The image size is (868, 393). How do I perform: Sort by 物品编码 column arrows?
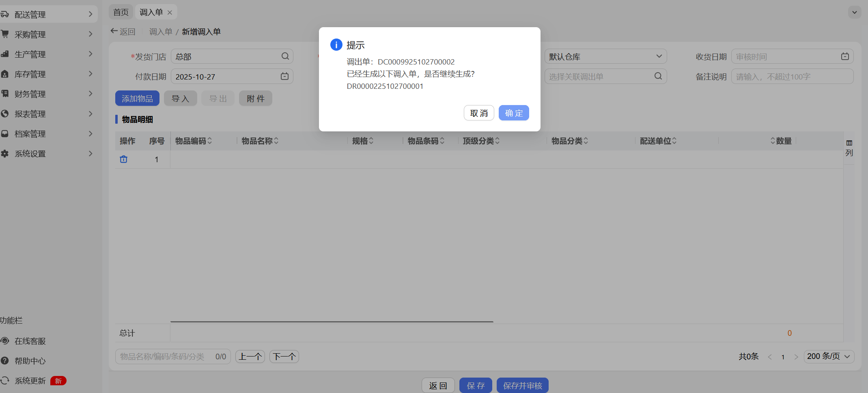tap(210, 141)
